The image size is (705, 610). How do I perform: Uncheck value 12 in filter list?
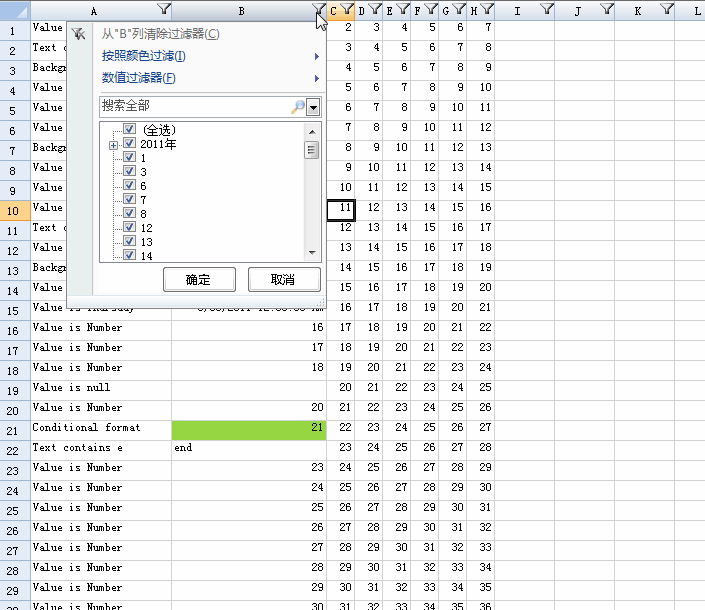129,227
